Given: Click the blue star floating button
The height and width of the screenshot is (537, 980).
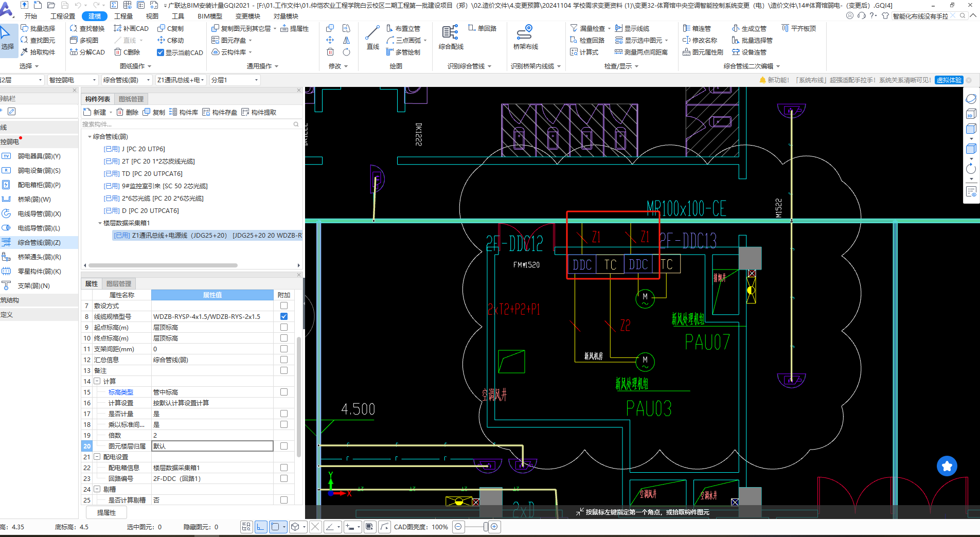Looking at the screenshot, I should pos(947,466).
